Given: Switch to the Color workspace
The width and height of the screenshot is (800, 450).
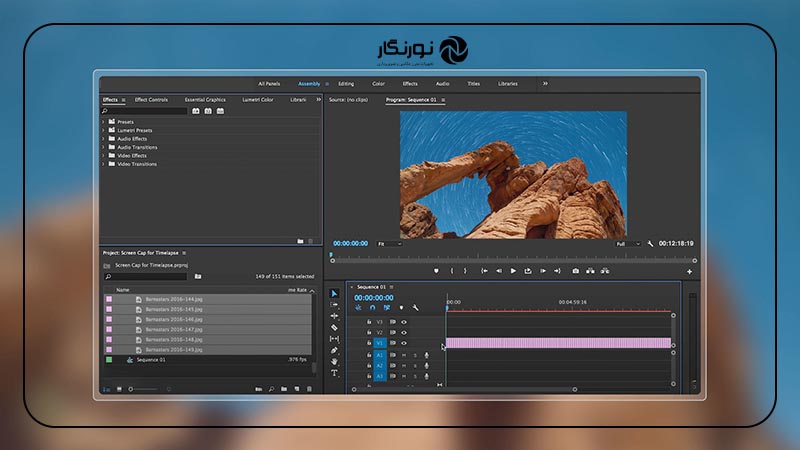Looking at the screenshot, I should click(378, 84).
